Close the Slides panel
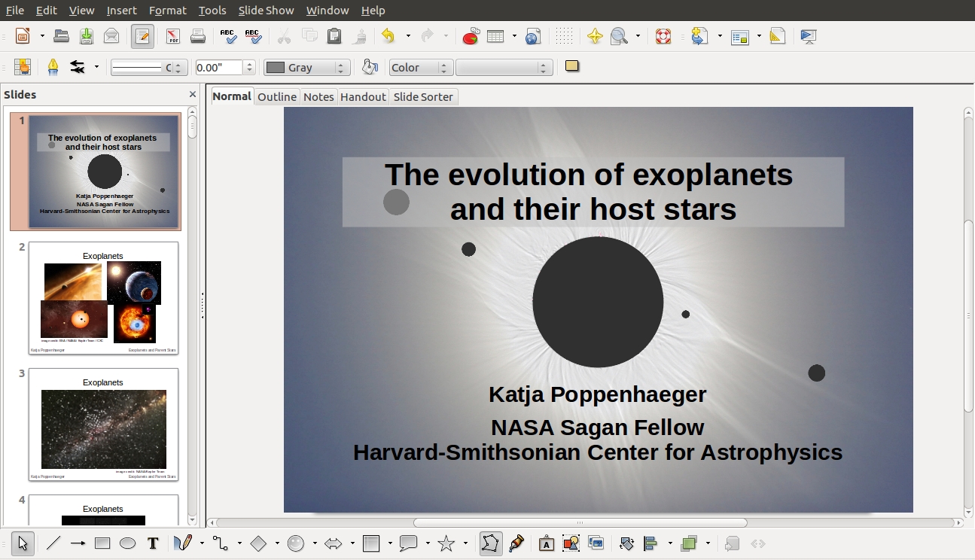The height and width of the screenshot is (560, 975). [x=193, y=94]
